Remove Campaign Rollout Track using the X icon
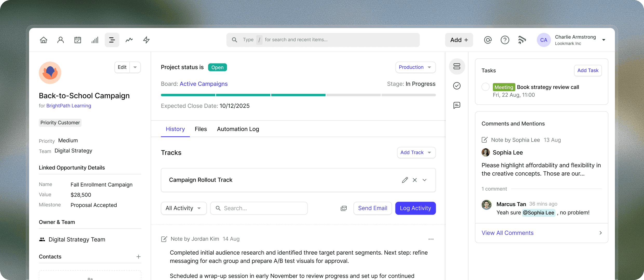 pyautogui.click(x=415, y=180)
